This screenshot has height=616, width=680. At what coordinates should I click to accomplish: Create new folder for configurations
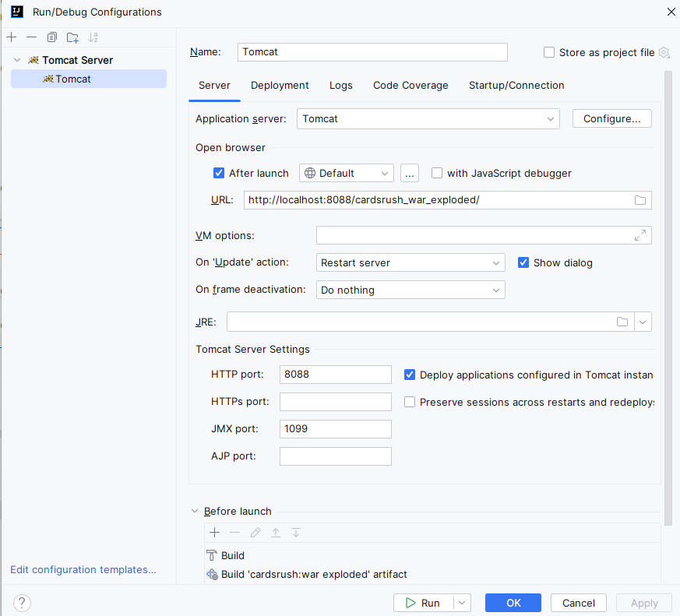click(x=72, y=37)
